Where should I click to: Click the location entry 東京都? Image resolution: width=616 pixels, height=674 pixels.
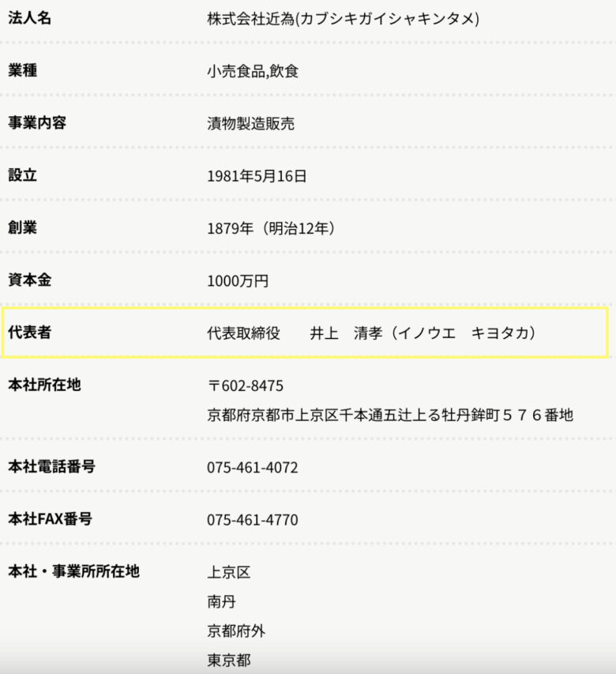pyautogui.click(x=228, y=661)
